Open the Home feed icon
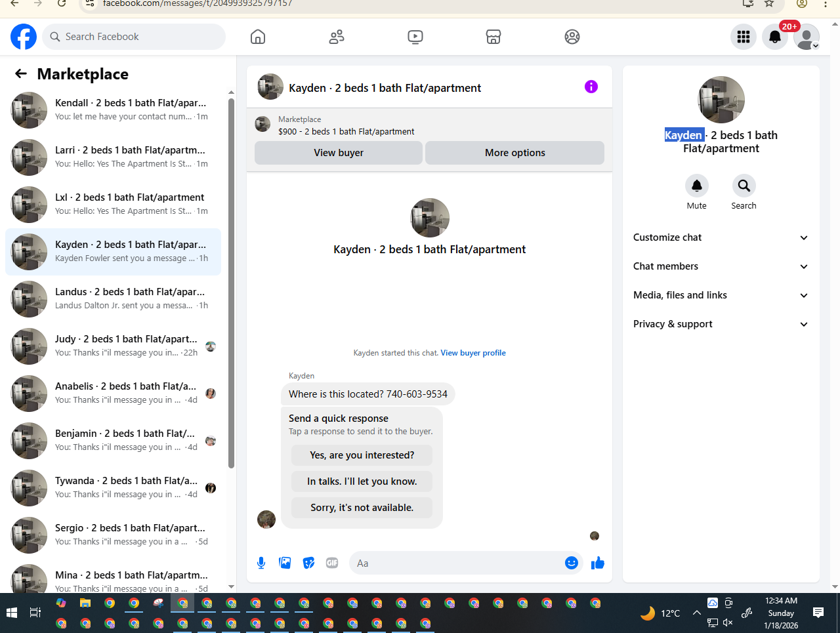840x633 pixels. (258, 37)
